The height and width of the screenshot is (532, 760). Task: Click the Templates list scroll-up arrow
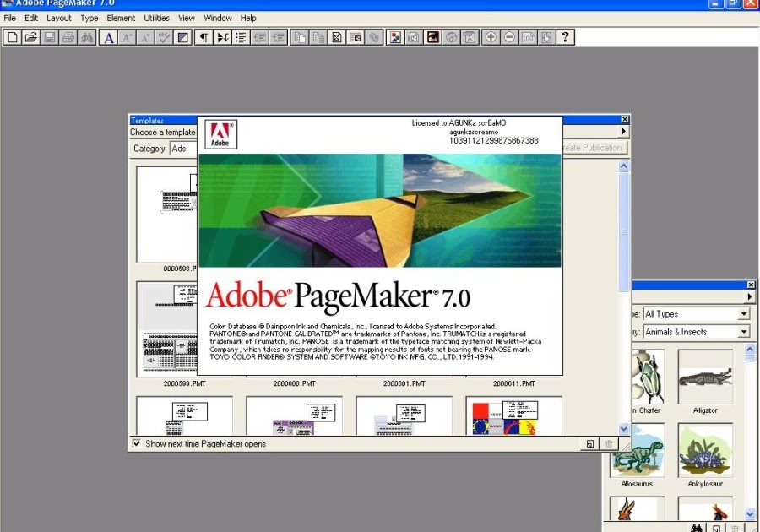(x=624, y=166)
